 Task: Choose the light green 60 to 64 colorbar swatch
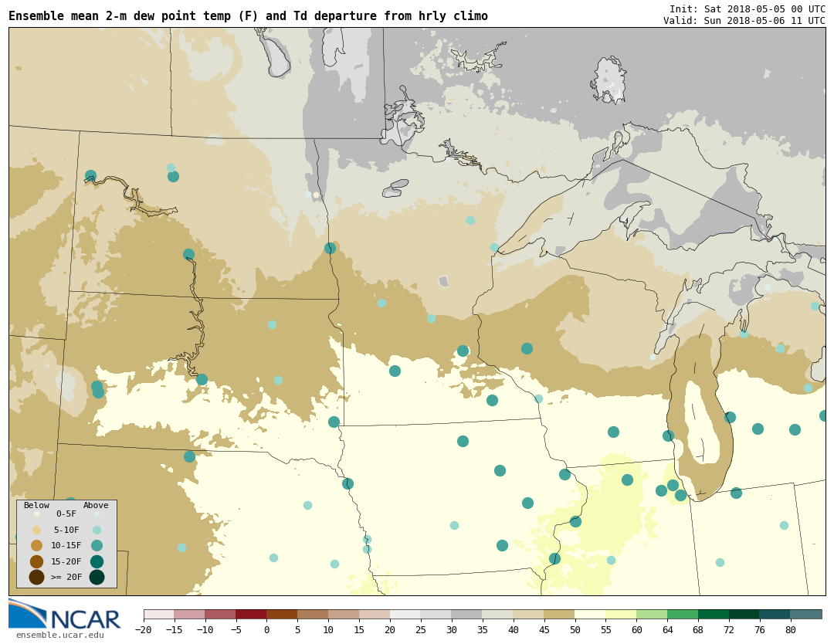652,615
